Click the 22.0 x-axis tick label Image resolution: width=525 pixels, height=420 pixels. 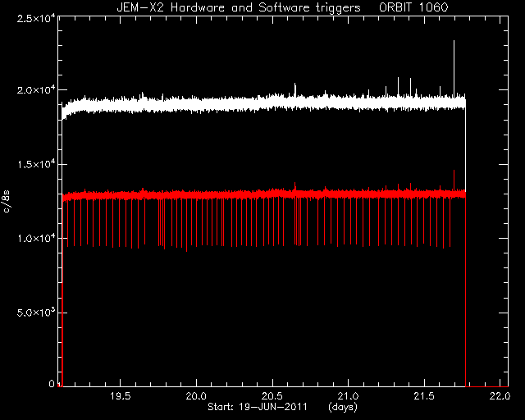(x=500, y=396)
